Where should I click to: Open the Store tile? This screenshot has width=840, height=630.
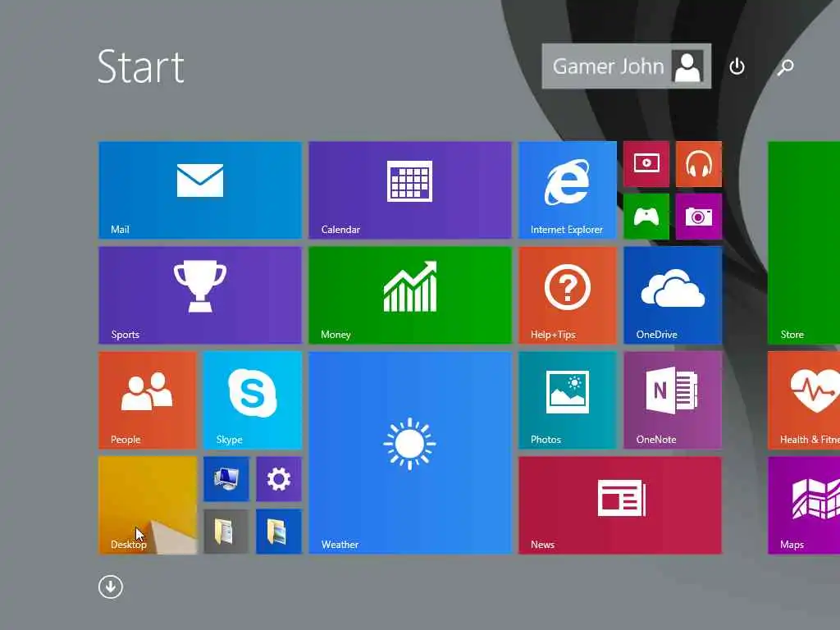coord(804,242)
